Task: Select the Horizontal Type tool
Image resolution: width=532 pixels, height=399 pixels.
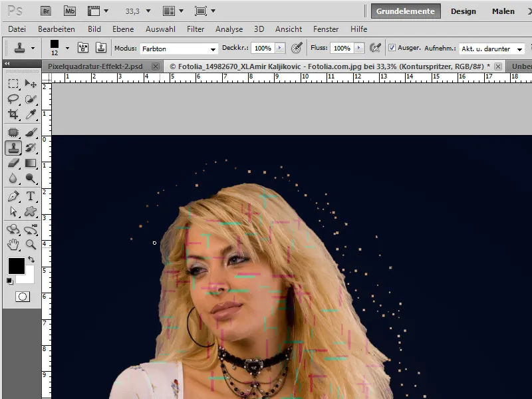Action: click(31, 196)
